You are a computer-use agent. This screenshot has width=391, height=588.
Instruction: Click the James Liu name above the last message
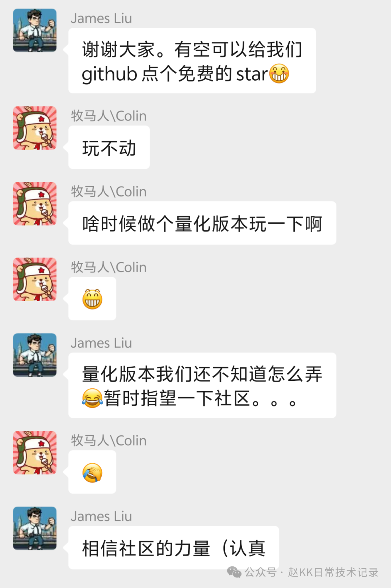pos(101,516)
